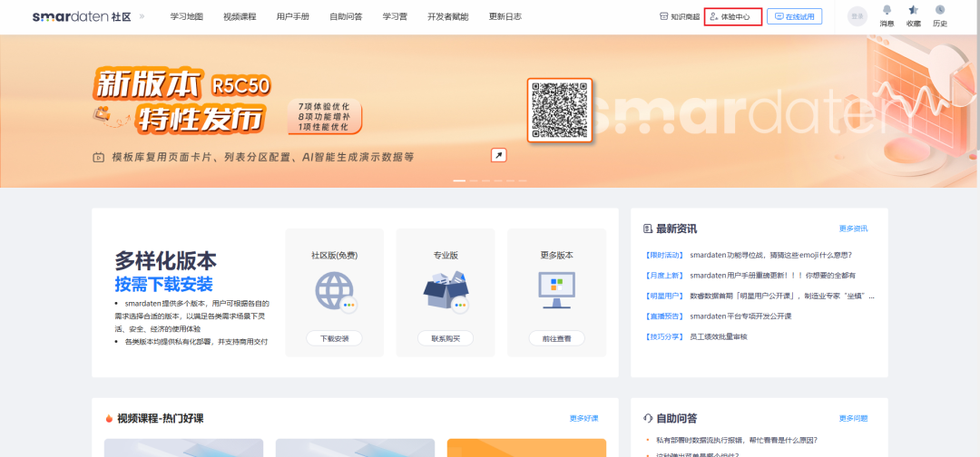Open the 更多资讯 link
Image resolution: width=980 pixels, height=457 pixels.
point(853,228)
